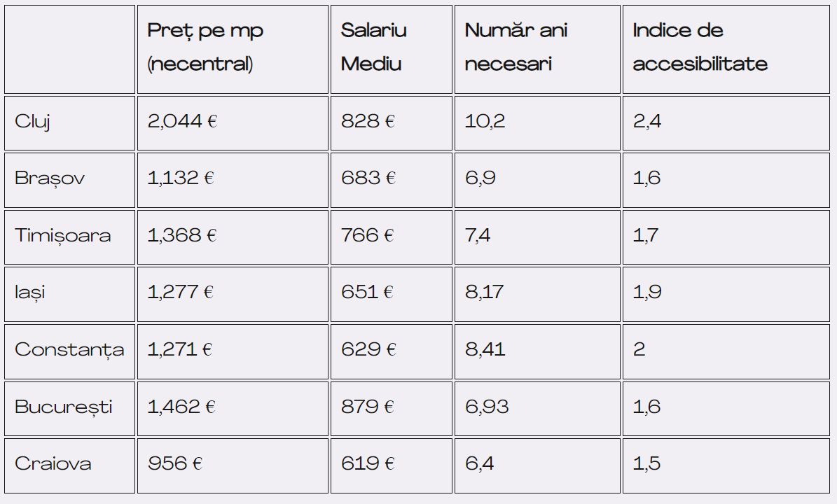Image resolution: width=837 pixels, height=504 pixels.
Task: Click the Cluj row label cell
Action: [69, 123]
